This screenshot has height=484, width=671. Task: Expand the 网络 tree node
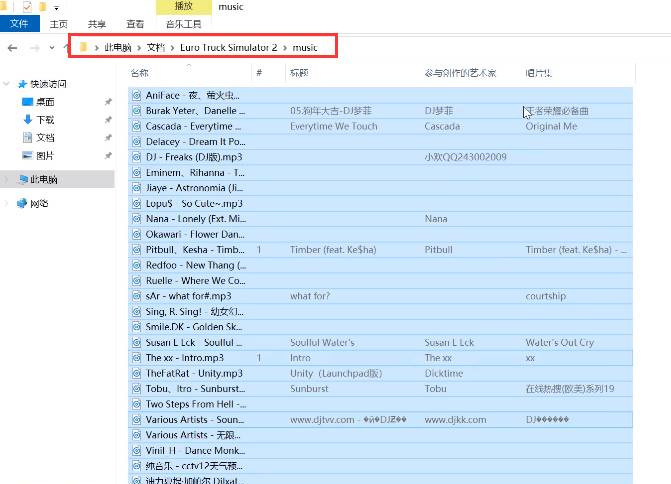click(x=6, y=203)
